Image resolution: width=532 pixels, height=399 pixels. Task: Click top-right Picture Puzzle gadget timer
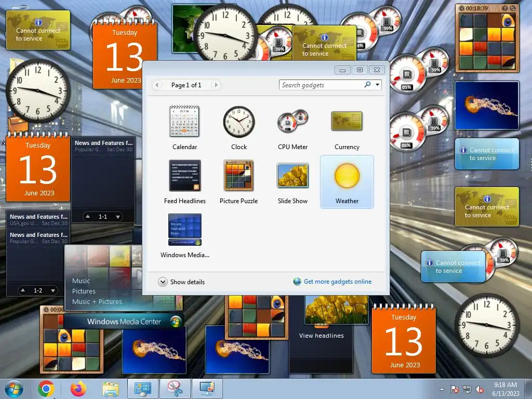(476, 8)
